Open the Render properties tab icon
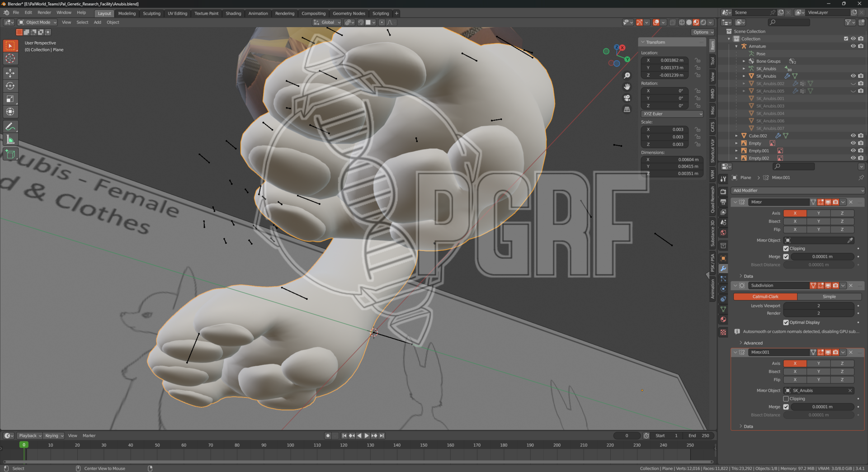868x472 pixels. (723, 192)
